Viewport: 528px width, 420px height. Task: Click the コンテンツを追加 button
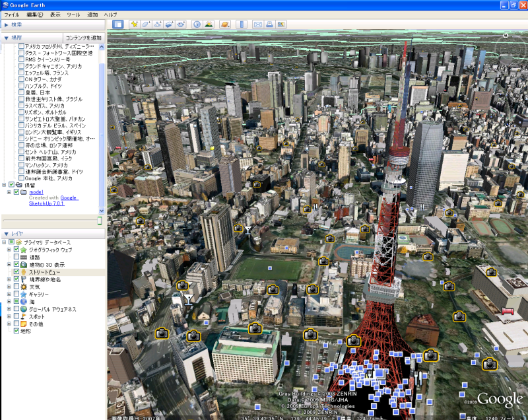[83, 38]
